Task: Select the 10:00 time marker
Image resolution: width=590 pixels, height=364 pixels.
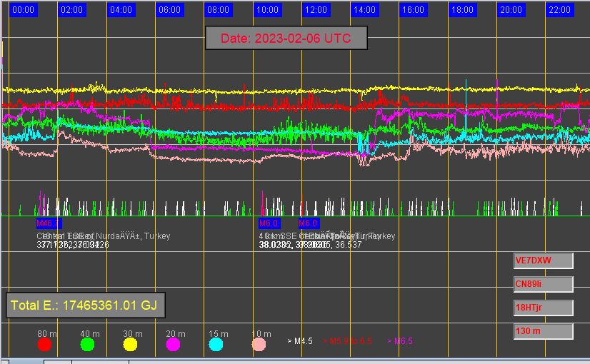Action: [267, 10]
